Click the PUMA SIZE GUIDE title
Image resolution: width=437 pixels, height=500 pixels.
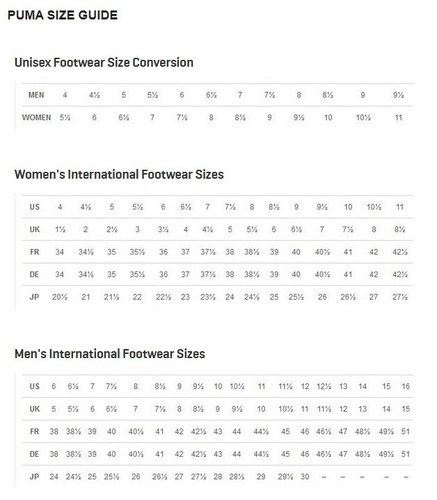pos(62,15)
